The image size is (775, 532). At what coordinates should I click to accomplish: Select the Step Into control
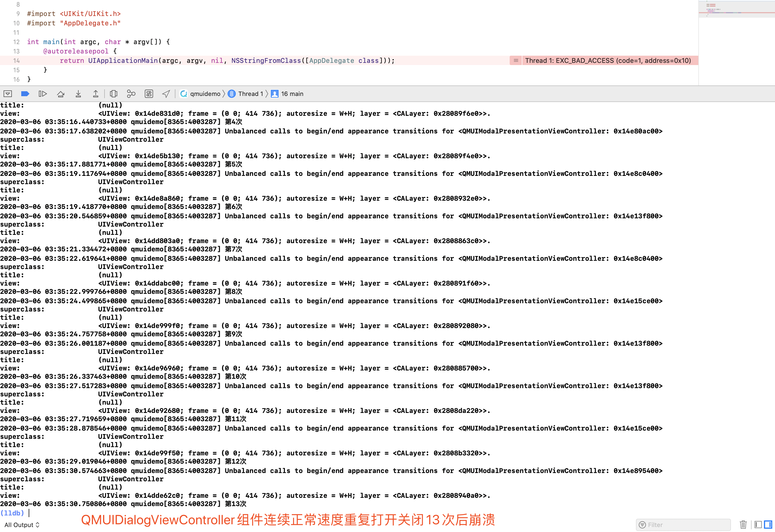pyautogui.click(x=78, y=94)
